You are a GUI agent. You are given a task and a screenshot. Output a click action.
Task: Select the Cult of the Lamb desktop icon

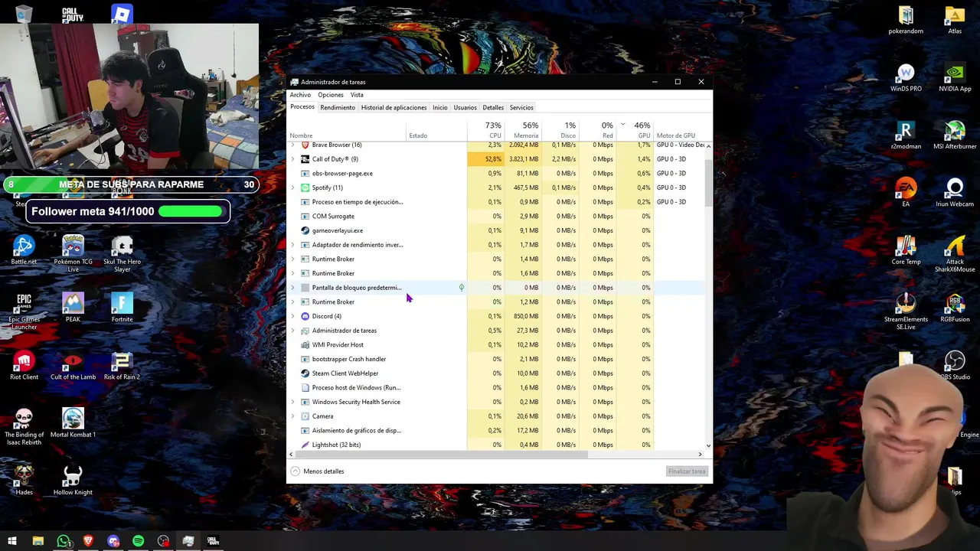point(73,366)
